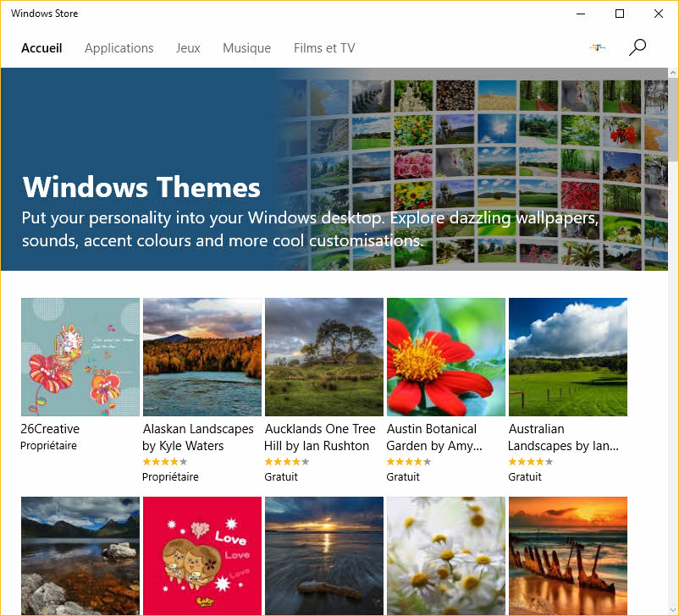Select the white daisies thumbnail
The image size is (679, 616).
click(x=446, y=556)
